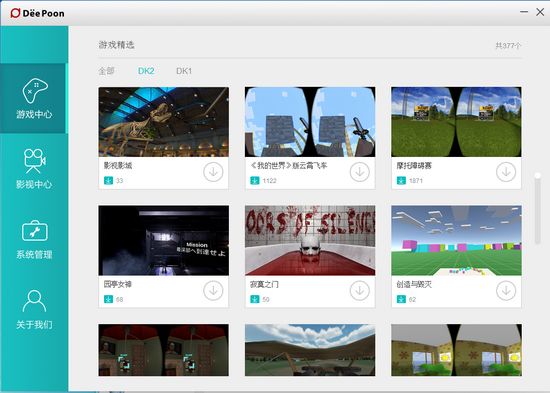
Task: Open the 影视中心 video center section
Action: 34,168
